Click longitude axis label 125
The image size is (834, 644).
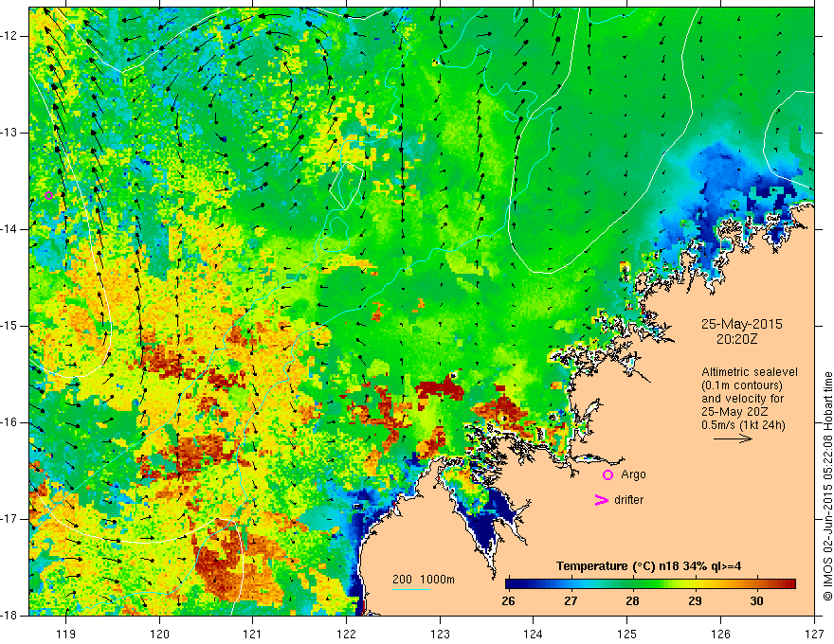click(x=627, y=634)
